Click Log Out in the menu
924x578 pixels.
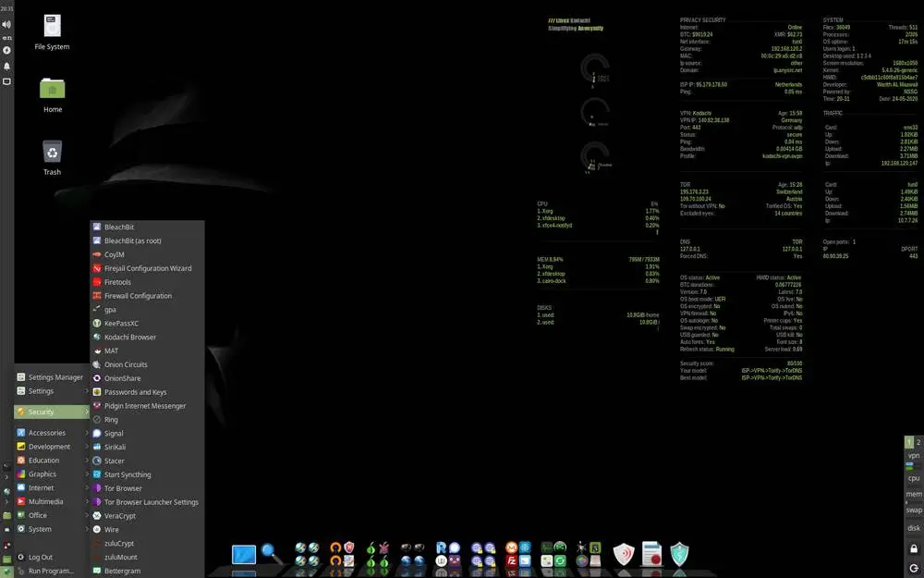52,557
